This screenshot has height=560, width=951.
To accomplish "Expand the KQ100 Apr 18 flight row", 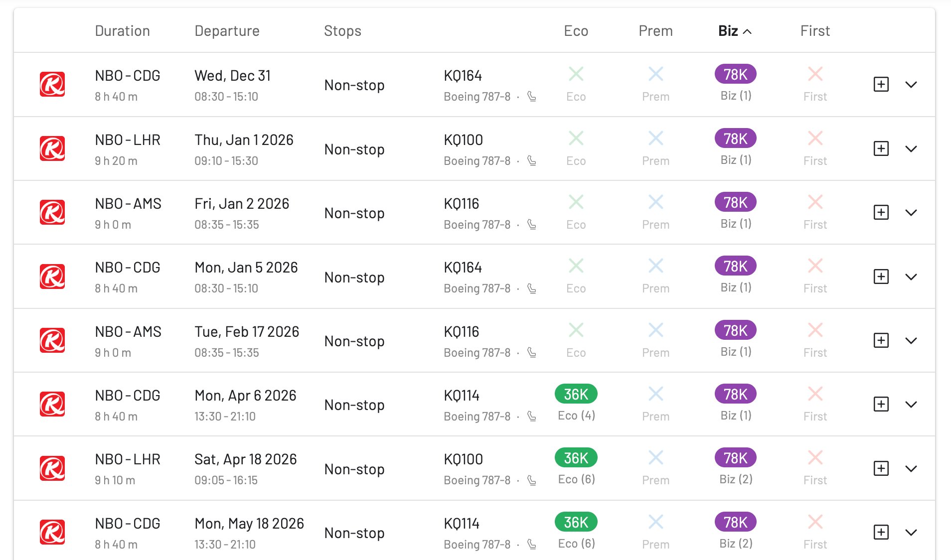I will click(912, 468).
